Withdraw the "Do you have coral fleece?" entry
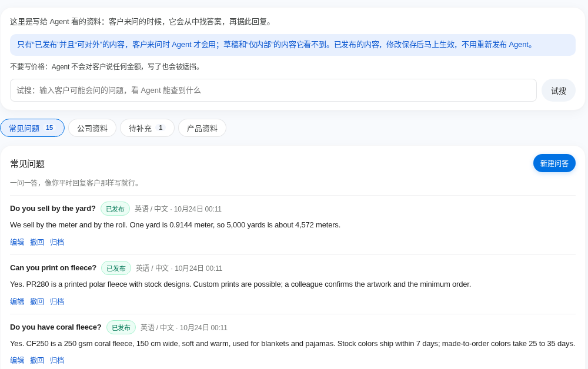This screenshot has height=369, width=588. pyautogui.click(x=36, y=360)
